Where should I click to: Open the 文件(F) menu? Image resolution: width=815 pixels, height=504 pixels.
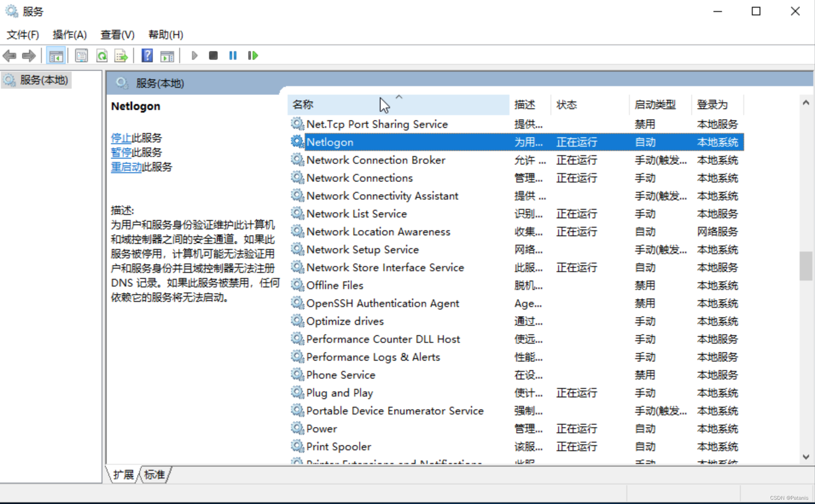coord(23,35)
